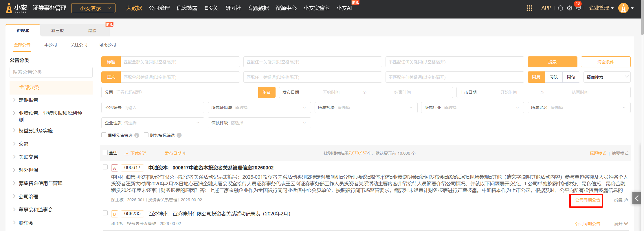Click the 清空条件 button
Screen dimensions: 644x231
tap(605, 62)
